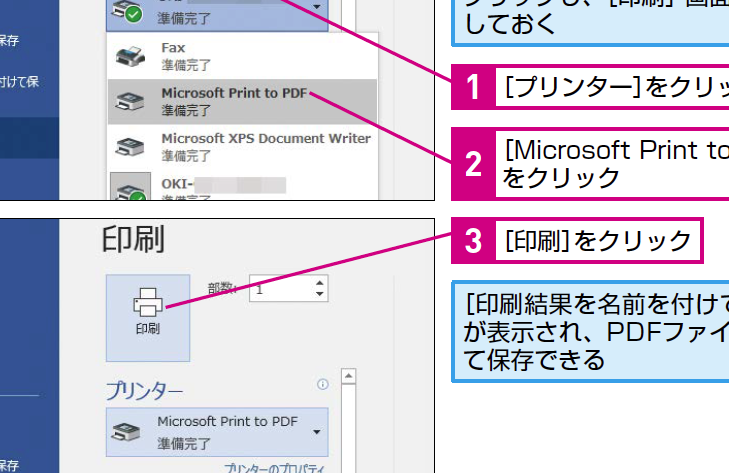The image size is (729, 473).
Task: Select the OKI printer entry
Action: (x=242, y=185)
